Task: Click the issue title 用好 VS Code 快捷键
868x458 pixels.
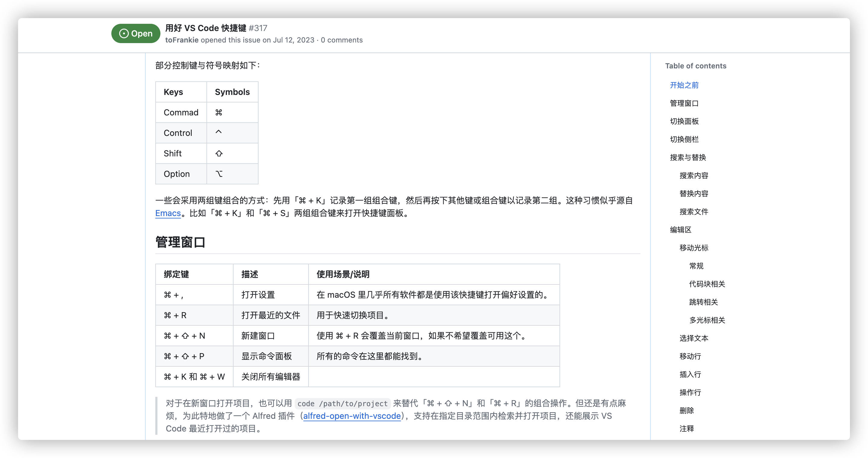Action: pos(206,28)
